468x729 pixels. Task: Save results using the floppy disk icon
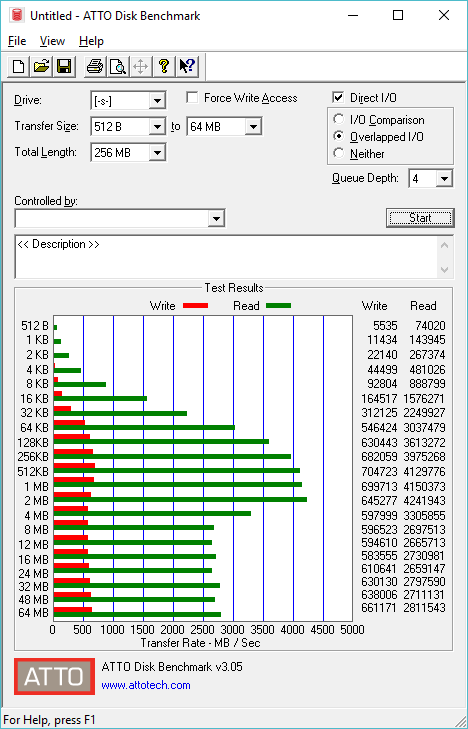point(64,66)
